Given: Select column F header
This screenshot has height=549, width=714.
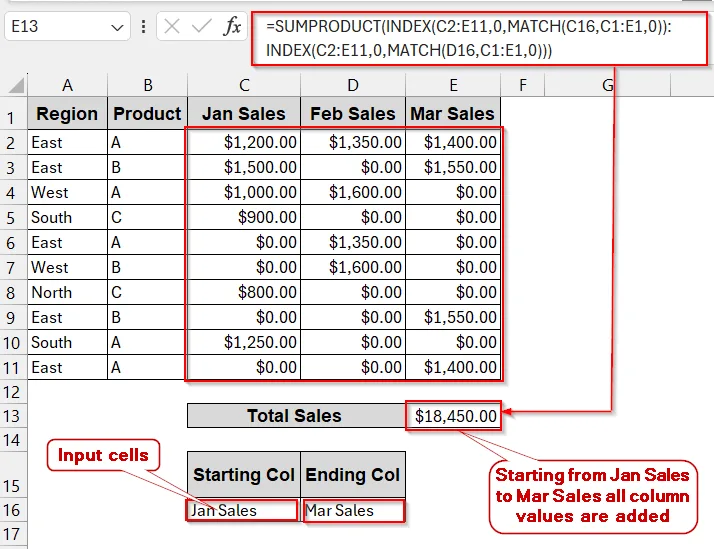Looking at the screenshot, I should pos(523,85).
